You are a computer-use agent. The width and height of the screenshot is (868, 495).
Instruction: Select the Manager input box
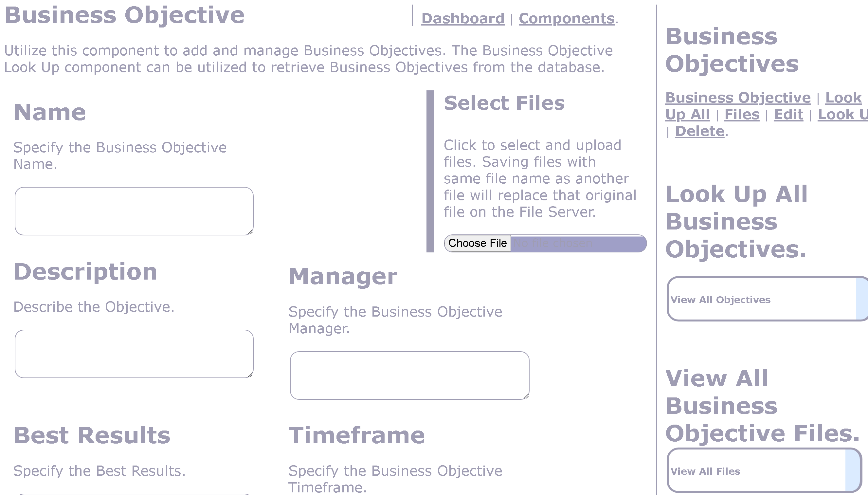[x=409, y=375]
